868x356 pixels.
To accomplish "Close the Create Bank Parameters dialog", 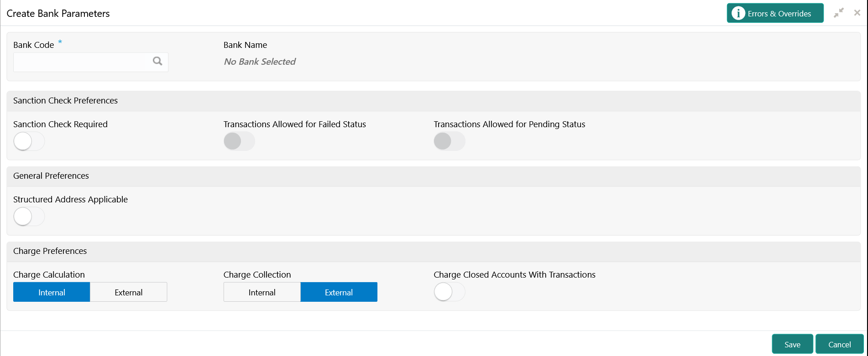I will [857, 13].
